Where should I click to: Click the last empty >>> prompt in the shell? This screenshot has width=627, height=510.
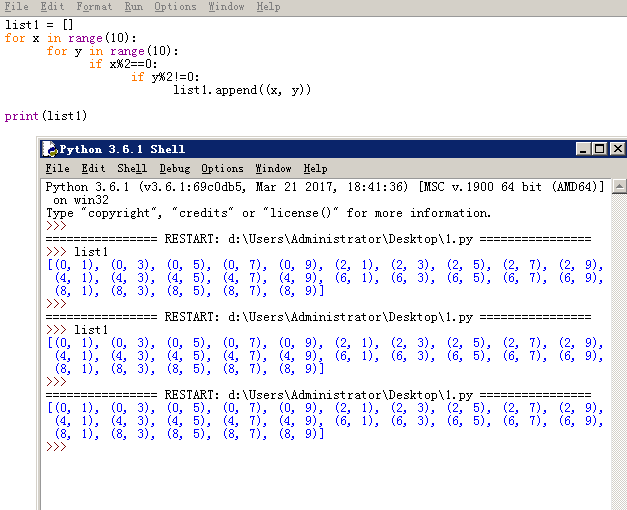point(72,447)
